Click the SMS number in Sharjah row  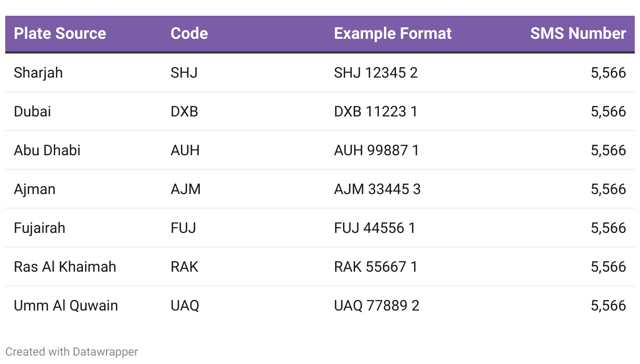point(609,72)
